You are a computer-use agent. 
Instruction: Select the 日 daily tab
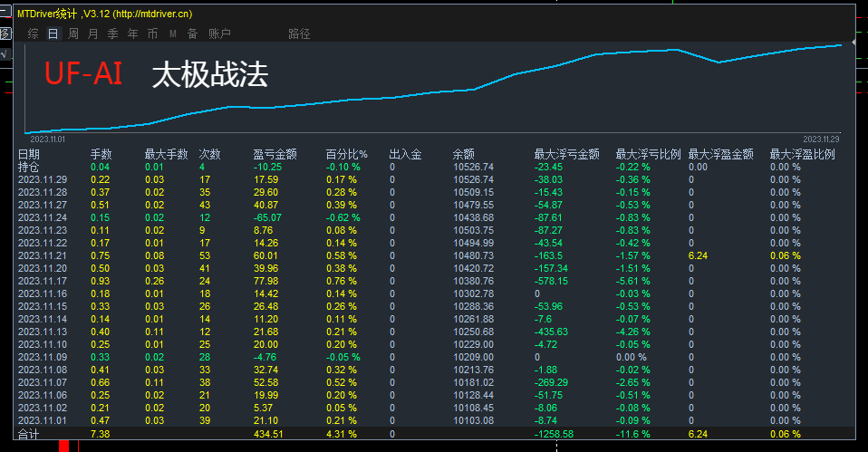(x=53, y=34)
